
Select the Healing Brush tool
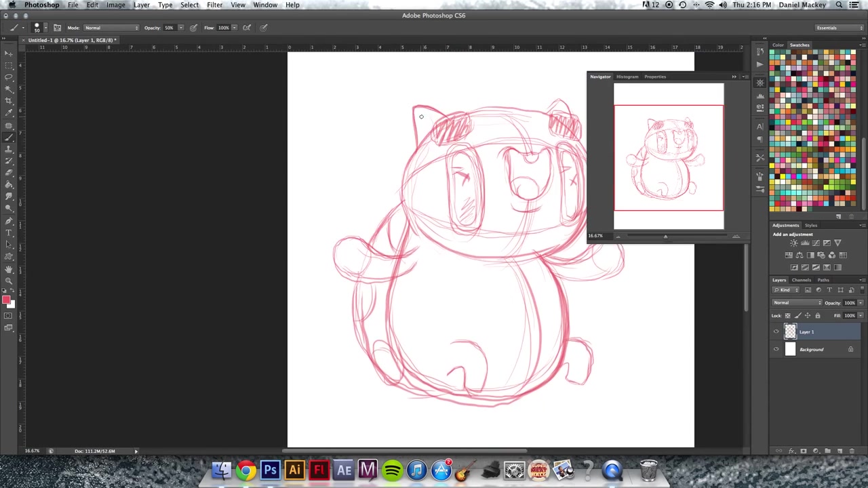(9, 125)
